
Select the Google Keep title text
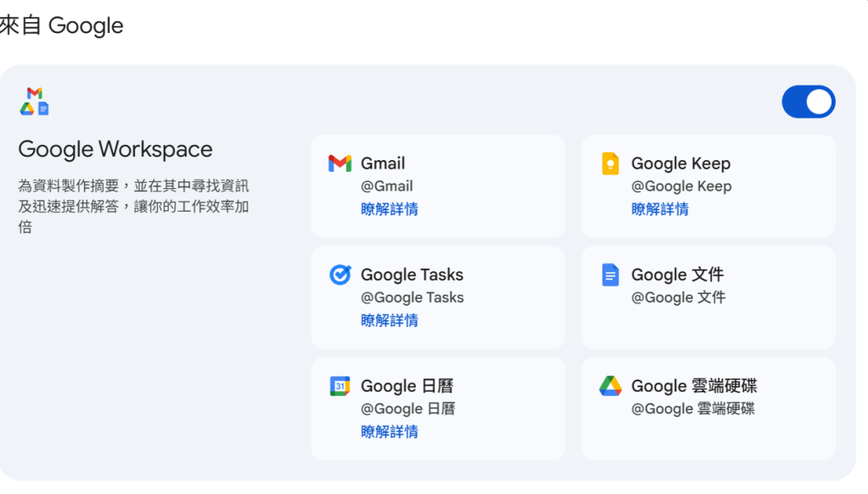tap(681, 164)
